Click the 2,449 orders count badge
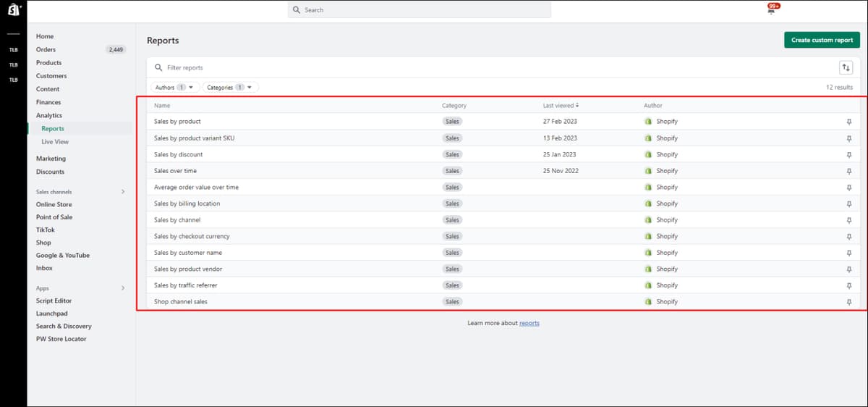 116,49
